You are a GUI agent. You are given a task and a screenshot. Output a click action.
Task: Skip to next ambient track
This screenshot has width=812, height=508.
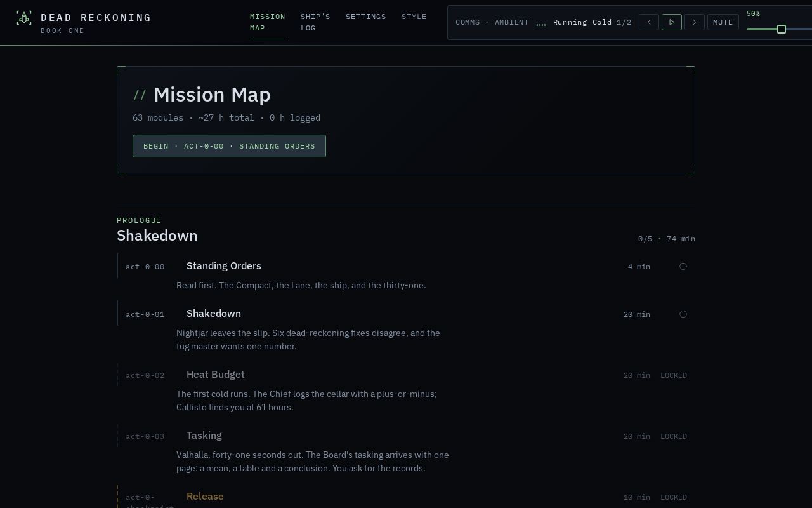coord(695,22)
